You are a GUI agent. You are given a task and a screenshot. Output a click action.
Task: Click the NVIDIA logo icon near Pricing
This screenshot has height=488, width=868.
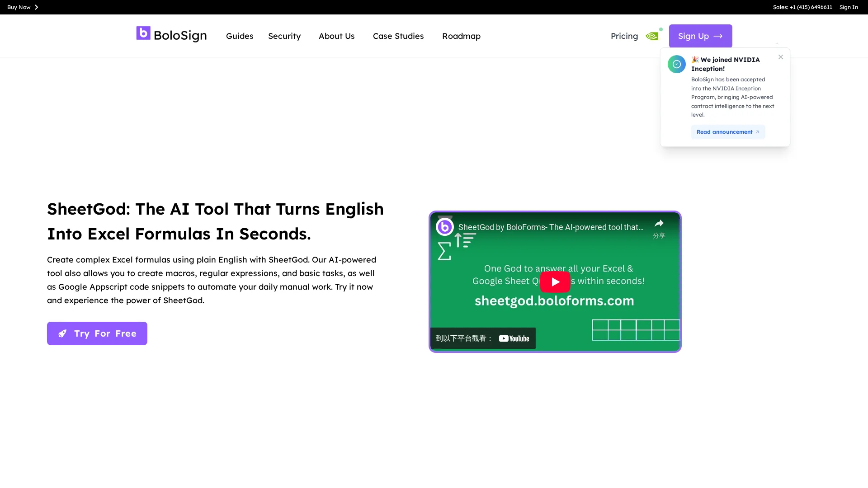point(652,36)
